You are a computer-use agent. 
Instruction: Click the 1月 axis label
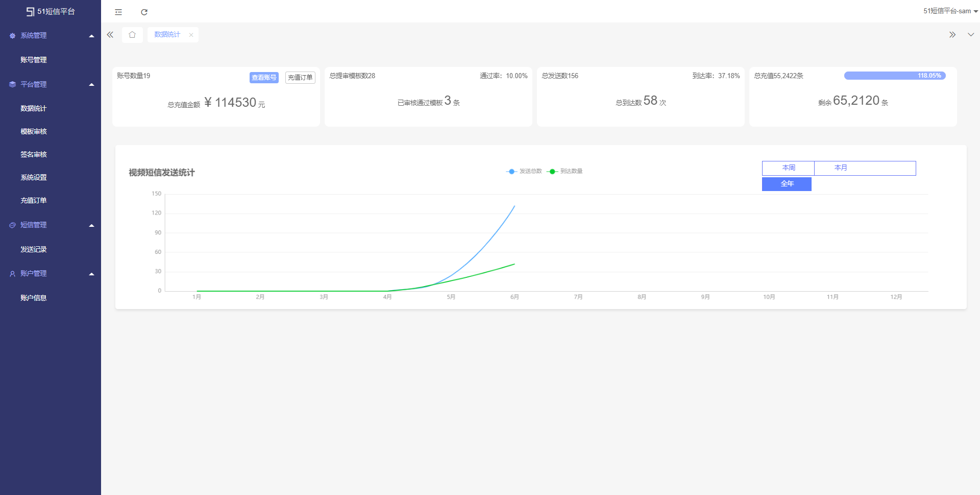[197, 297]
